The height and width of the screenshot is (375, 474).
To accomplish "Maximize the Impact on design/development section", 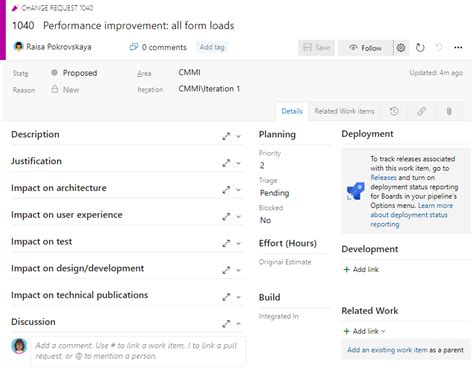I will [x=226, y=270].
